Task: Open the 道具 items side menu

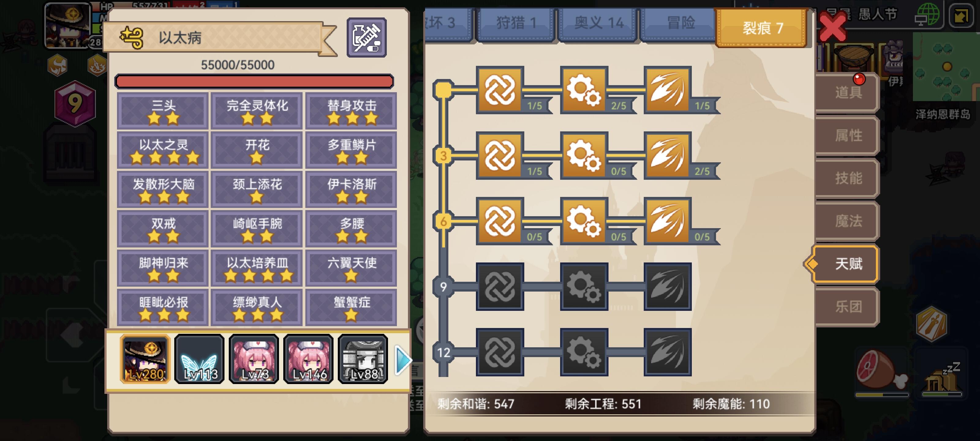Action: (848, 92)
